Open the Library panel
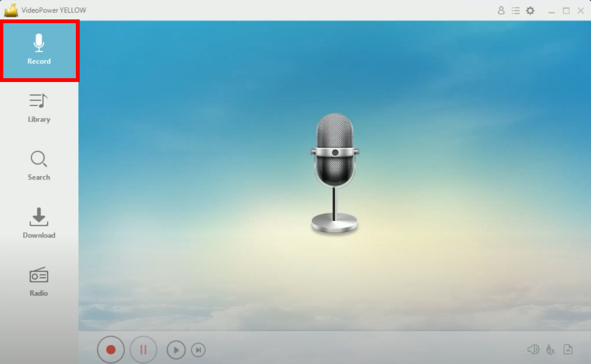This screenshot has height=364, width=591. (x=39, y=108)
